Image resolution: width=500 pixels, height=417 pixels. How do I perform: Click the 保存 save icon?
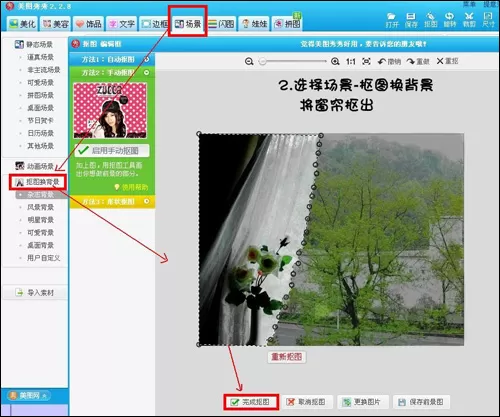pyautogui.click(x=411, y=20)
